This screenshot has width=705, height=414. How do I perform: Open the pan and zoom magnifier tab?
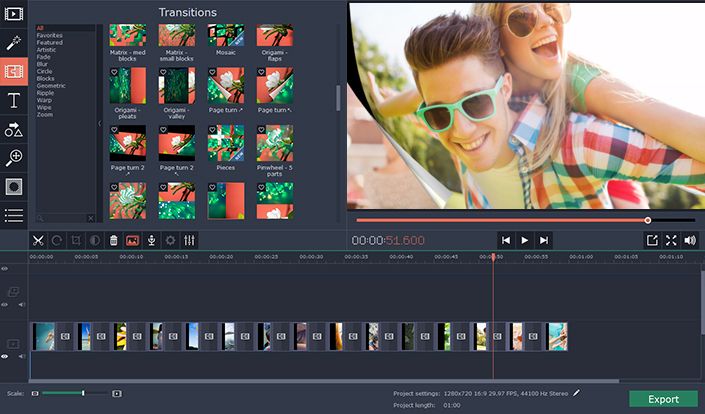tap(14, 157)
